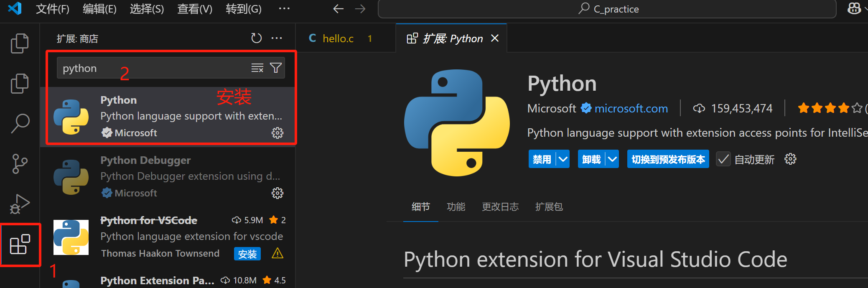
Task: Open more menu items via title bar ellipsis
Action: tap(284, 9)
